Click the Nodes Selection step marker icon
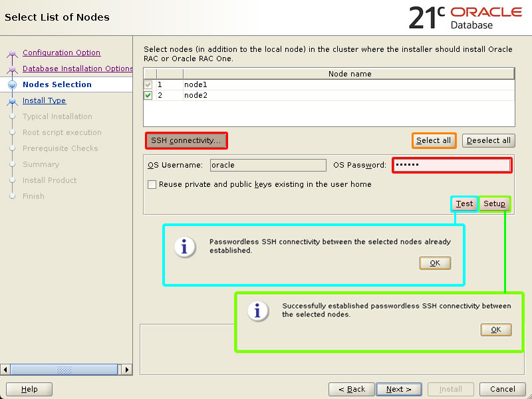Screen dimensions: 532x399 (12, 85)
